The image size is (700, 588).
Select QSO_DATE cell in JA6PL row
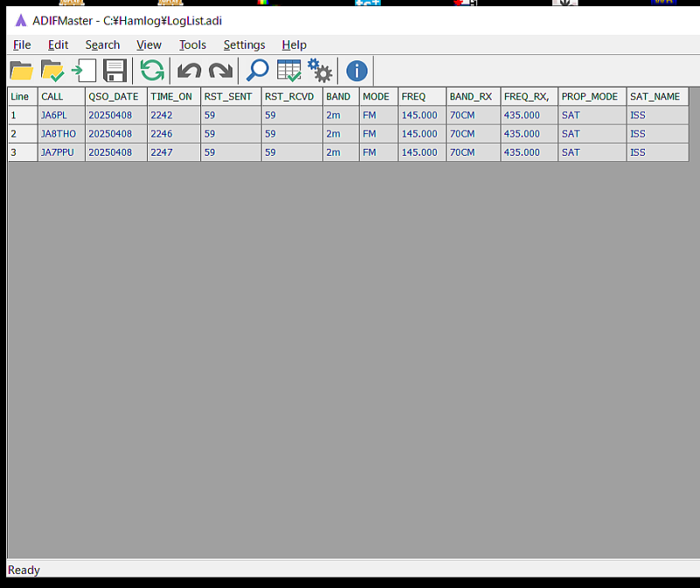click(x=116, y=115)
